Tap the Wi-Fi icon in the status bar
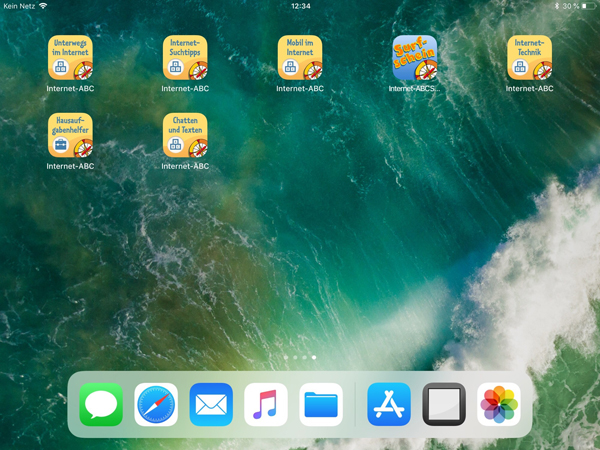 (x=43, y=6)
